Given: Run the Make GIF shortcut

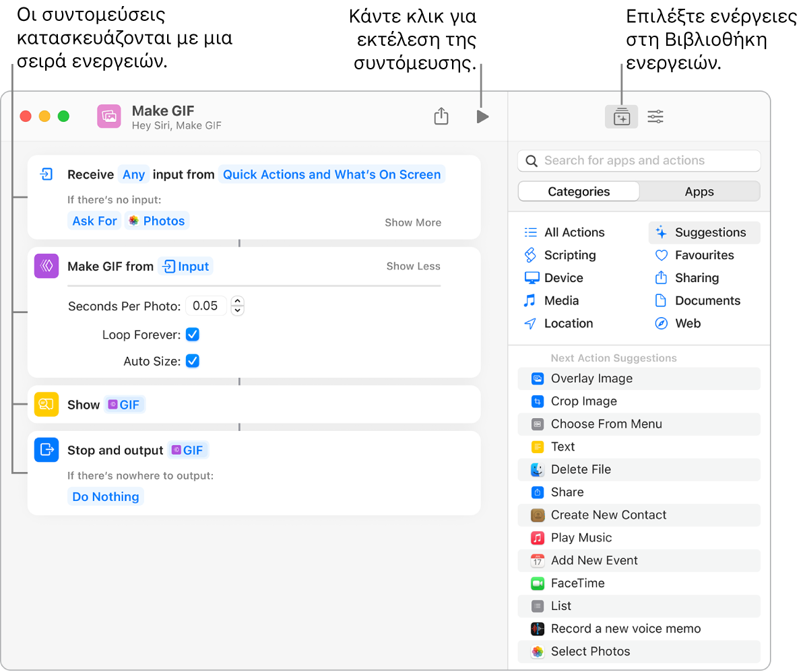Looking at the screenshot, I should (x=482, y=116).
